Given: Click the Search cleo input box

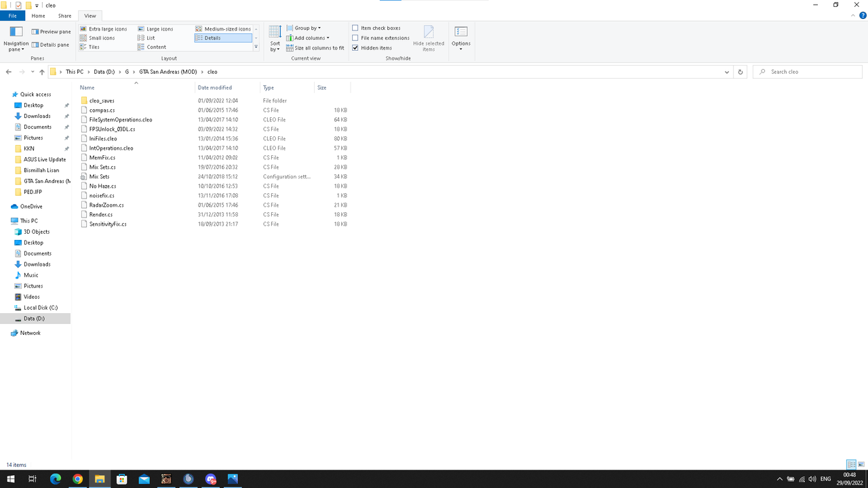Looking at the screenshot, I should pyautogui.click(x=808, y=72).
